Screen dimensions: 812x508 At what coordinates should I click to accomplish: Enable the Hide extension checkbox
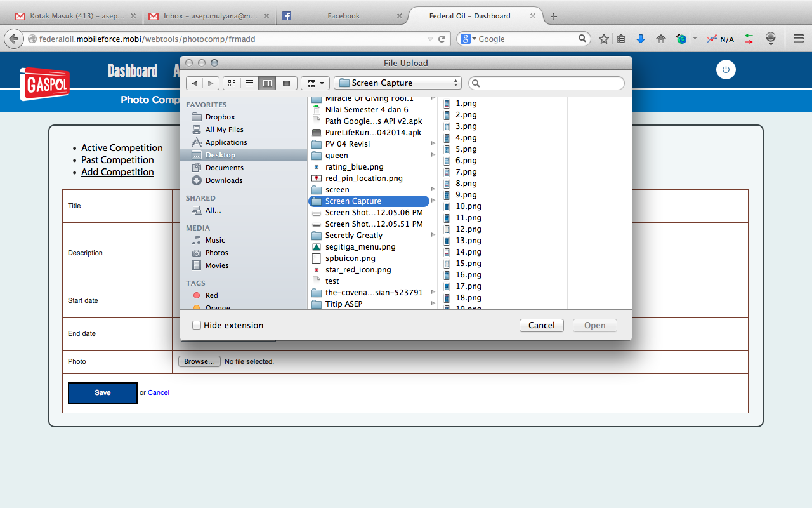tap(197, 325)
